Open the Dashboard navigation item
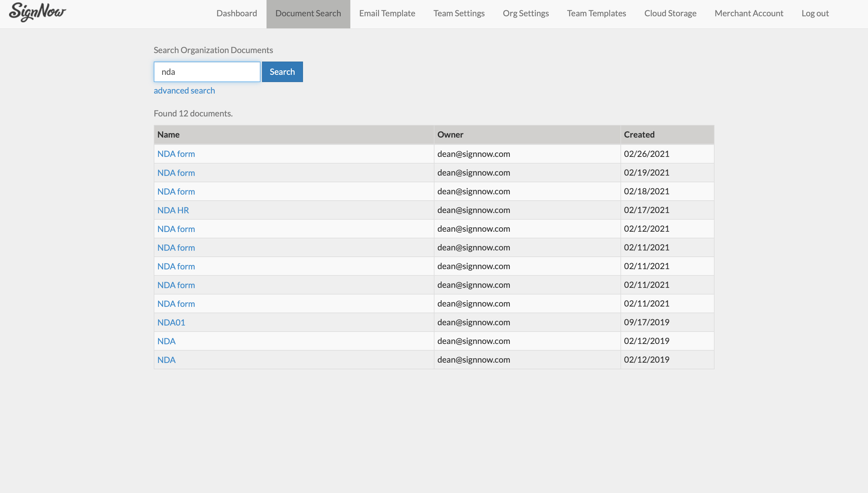 click(x=236, y=13)
